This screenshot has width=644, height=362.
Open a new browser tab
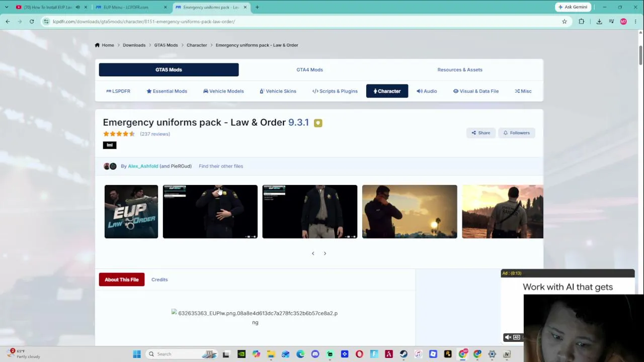(257, 7)
